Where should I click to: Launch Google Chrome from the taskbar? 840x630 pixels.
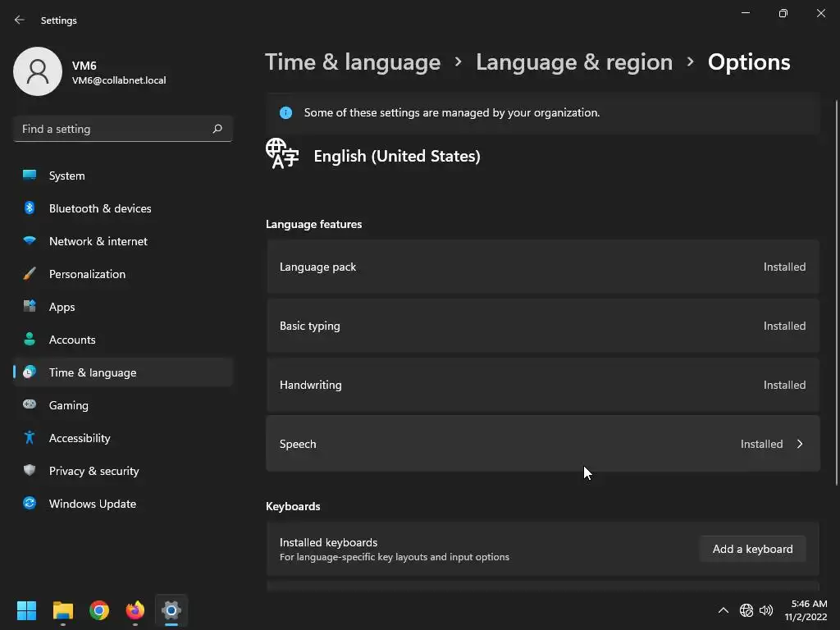tap(99, 610)
